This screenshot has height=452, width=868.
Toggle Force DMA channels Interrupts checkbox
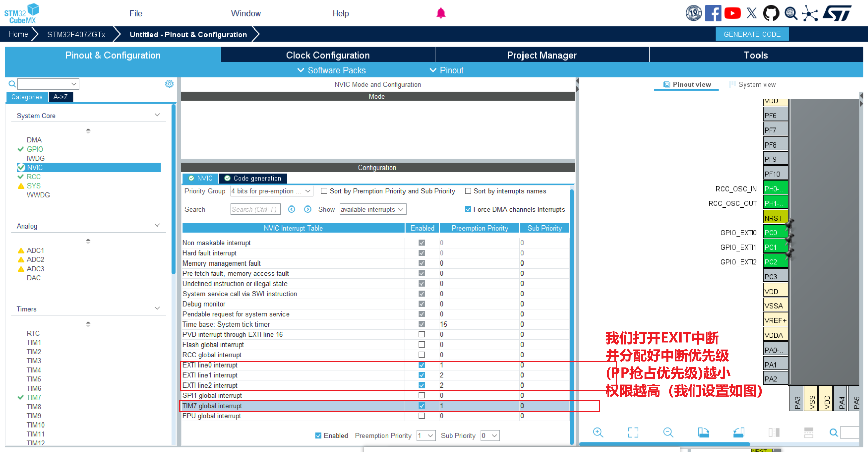[468, 209]
